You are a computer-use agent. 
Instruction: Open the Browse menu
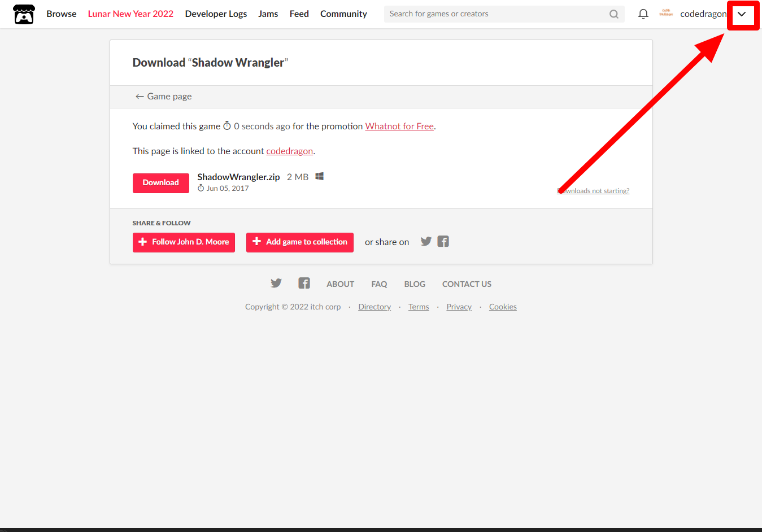(62, 14)
